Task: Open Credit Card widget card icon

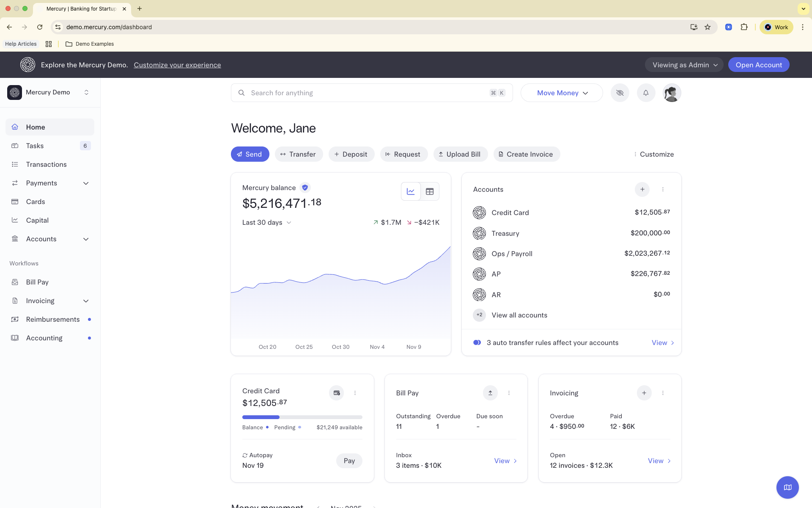Action: pos(336,393)
